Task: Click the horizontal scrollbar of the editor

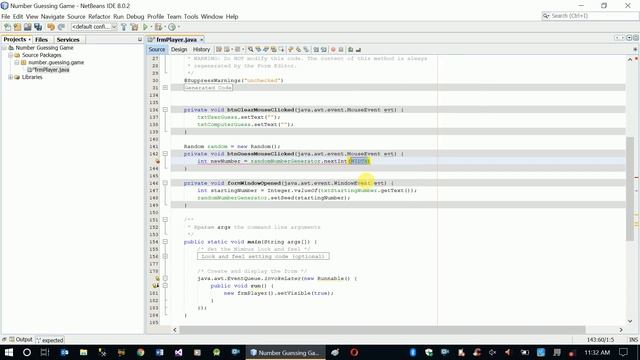Action: (x=382, y=330)
